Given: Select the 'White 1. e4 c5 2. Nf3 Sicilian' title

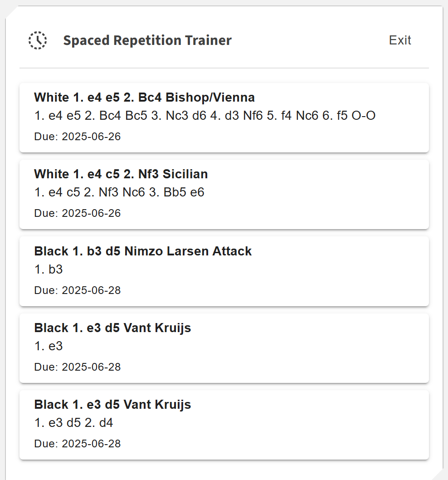Looking at the screenshot, I should (x=121, y=174).
